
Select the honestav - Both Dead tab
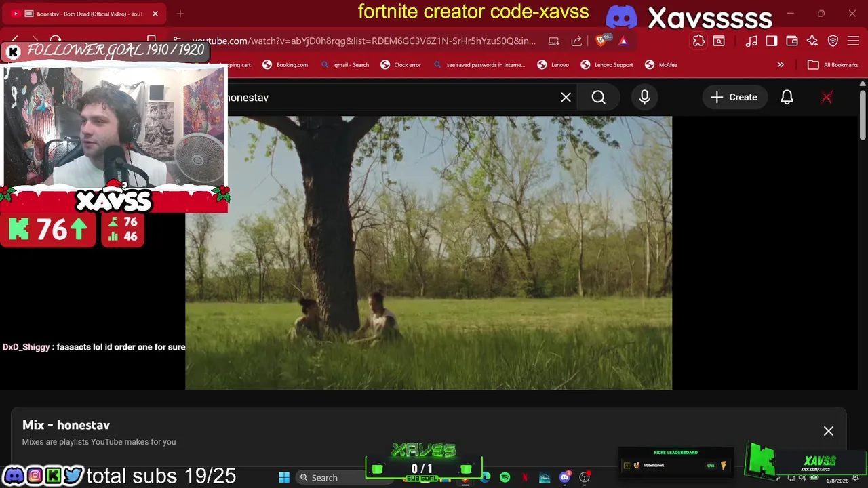coord(85,14)
